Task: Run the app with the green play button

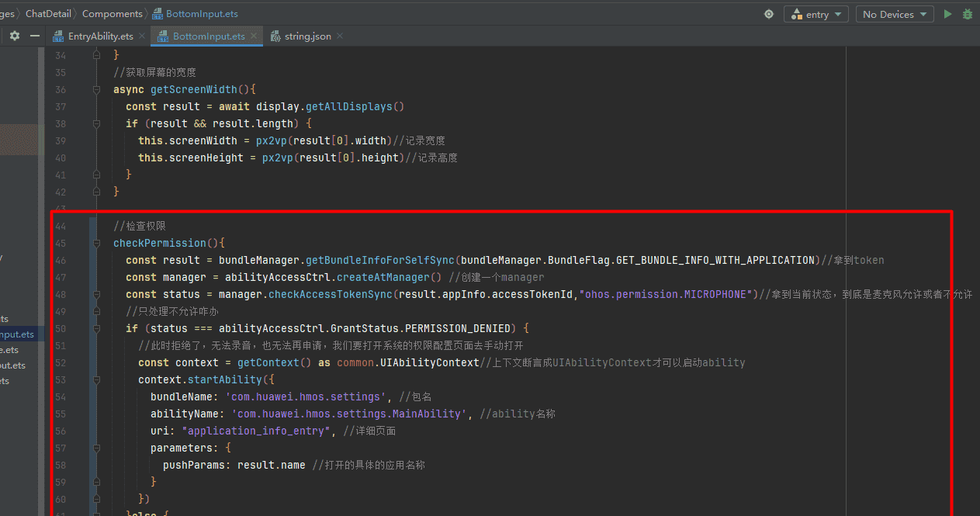Action: click(947, 14)
